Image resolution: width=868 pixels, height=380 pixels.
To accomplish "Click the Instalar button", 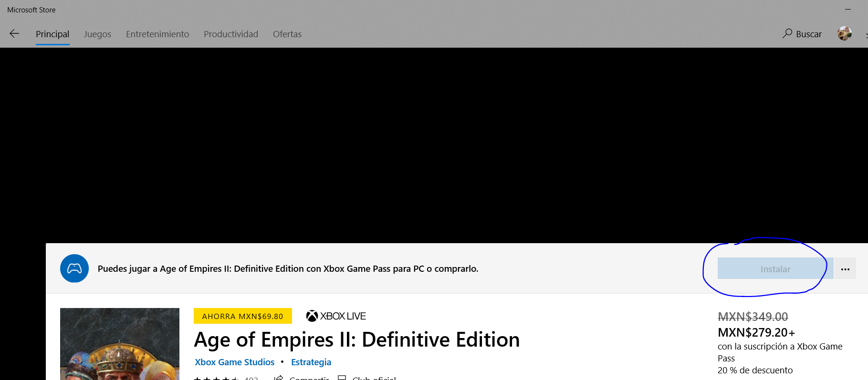I will (775, 269).
